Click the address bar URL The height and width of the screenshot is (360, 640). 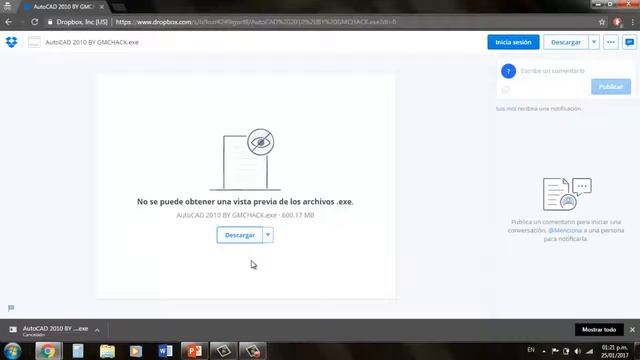(x=256, y=22)
